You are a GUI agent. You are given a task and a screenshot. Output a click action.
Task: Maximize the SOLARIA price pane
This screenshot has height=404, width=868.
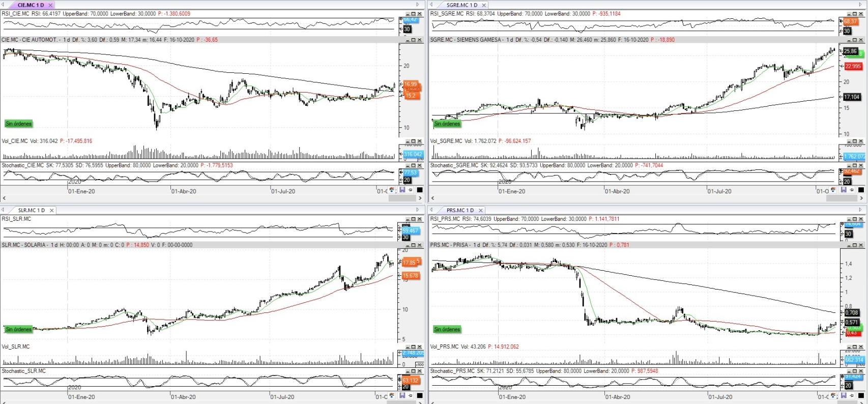click(x=413, y=245)
